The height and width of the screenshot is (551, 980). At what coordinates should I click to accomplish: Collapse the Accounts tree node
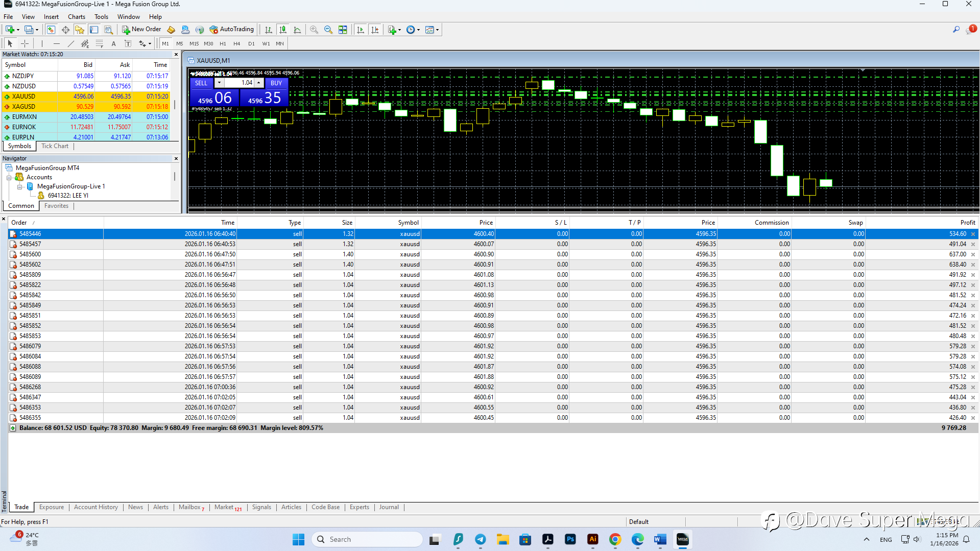click(9, 177)
